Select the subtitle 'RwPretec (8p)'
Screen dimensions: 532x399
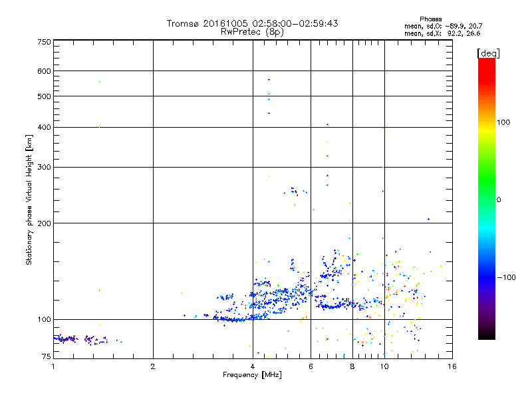click(252, 32)
